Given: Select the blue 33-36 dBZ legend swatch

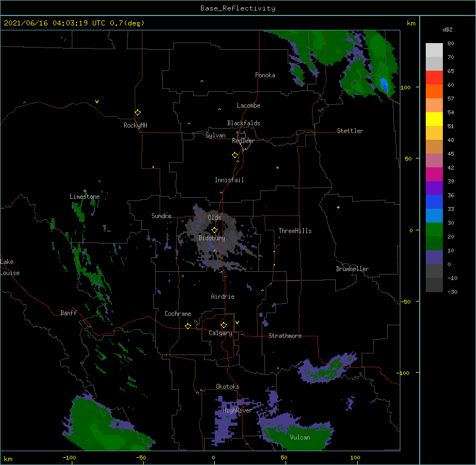Looking at the screenshot, I should click(x=434, y=202).
